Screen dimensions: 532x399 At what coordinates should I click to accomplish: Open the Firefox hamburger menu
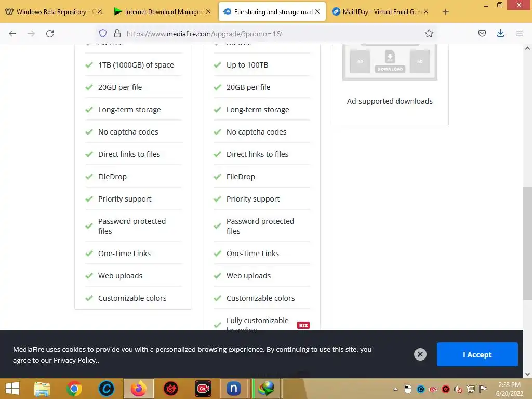pyautogui.click(x=519, y=33)
